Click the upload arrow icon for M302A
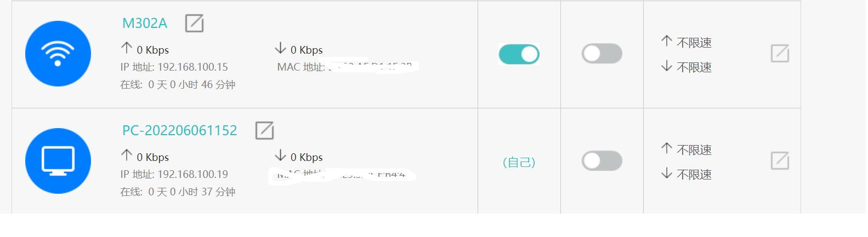 [126, 48]
